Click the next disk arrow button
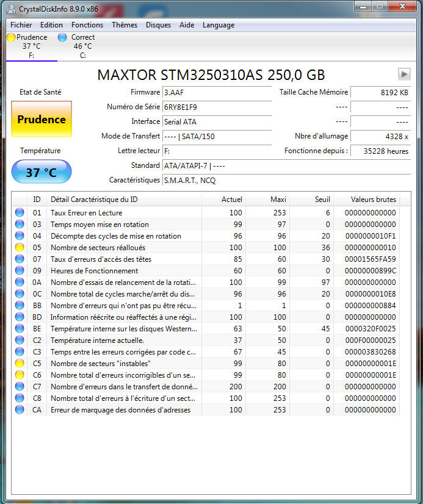Viewport: 423px width, 504px height. pyautogui.click(x=404, y=74)
